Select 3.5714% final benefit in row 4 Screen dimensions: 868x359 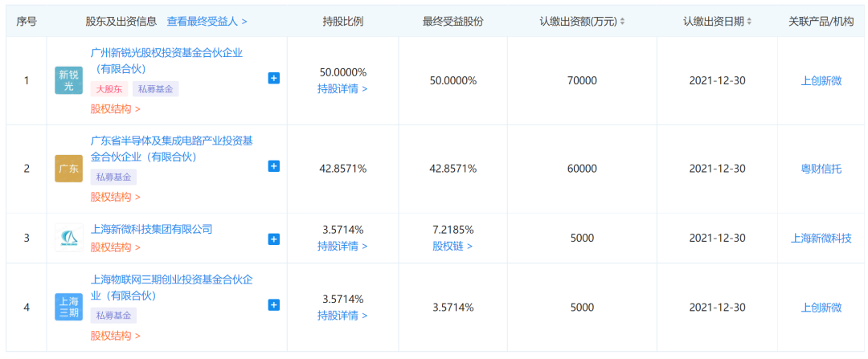[452, 308]
